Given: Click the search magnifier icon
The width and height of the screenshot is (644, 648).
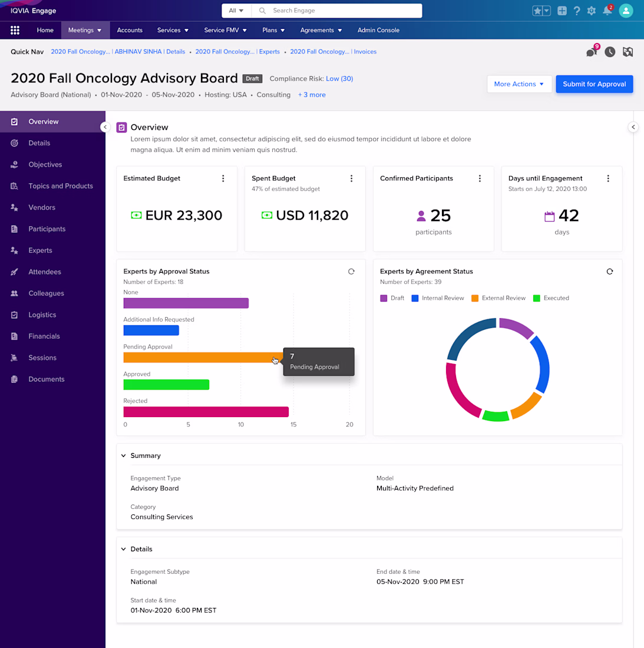Looking at the screenshot, I should click(262, 11).
